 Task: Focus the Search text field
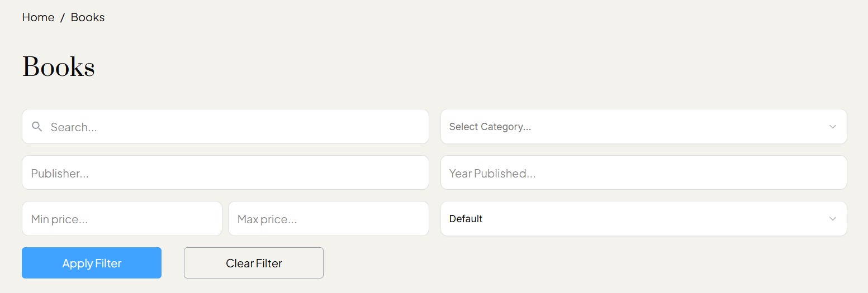(235, 127)
